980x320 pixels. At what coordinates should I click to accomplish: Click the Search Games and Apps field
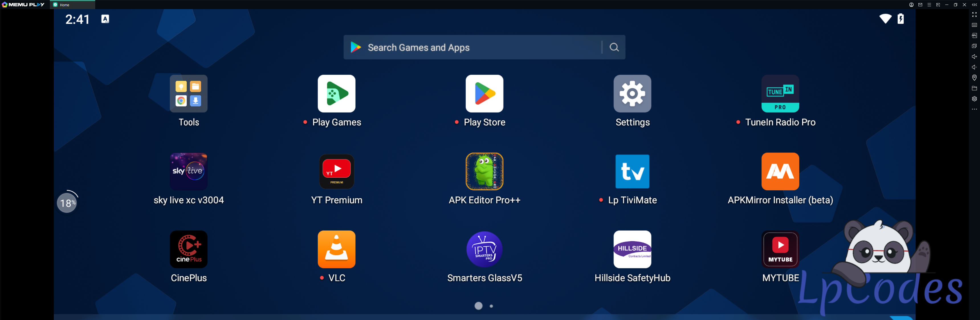484,47
